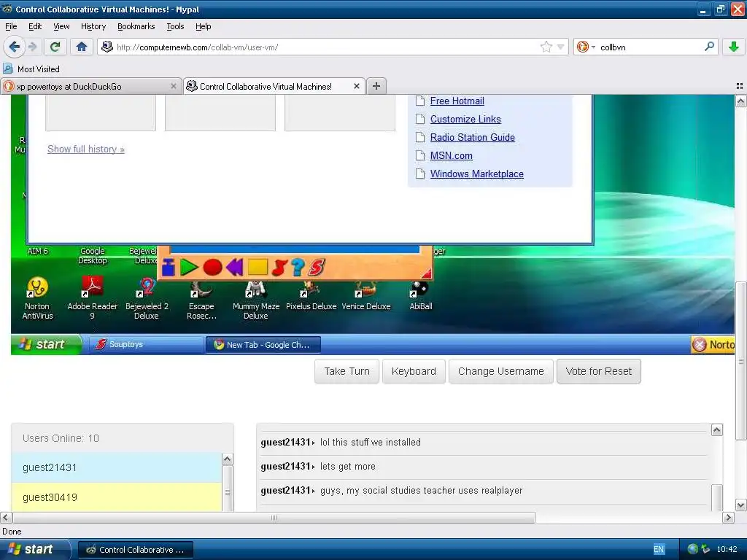
Task: Select Souptoys in the VM taskbar
Action: coord(146,344)
